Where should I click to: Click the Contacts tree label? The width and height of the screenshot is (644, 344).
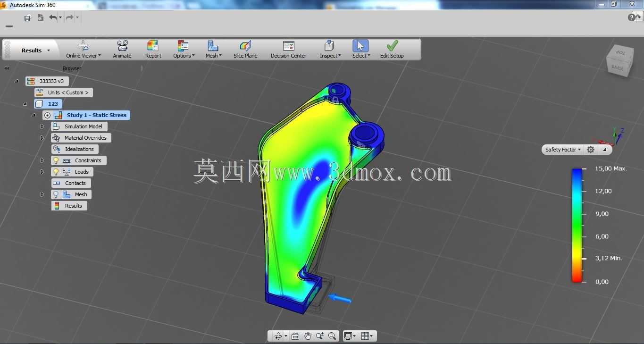tap(75, 183)
